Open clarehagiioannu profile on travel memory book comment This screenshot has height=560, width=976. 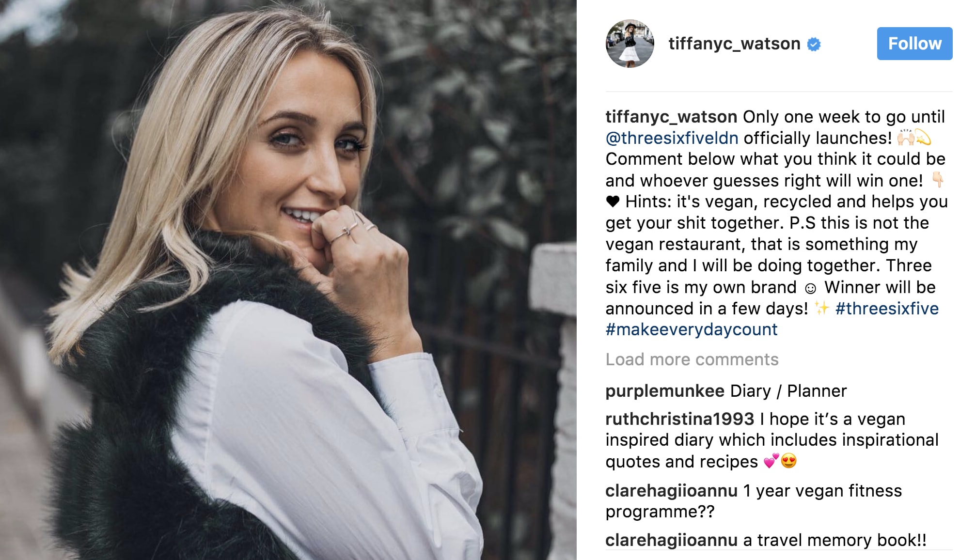tap(672, 540)
